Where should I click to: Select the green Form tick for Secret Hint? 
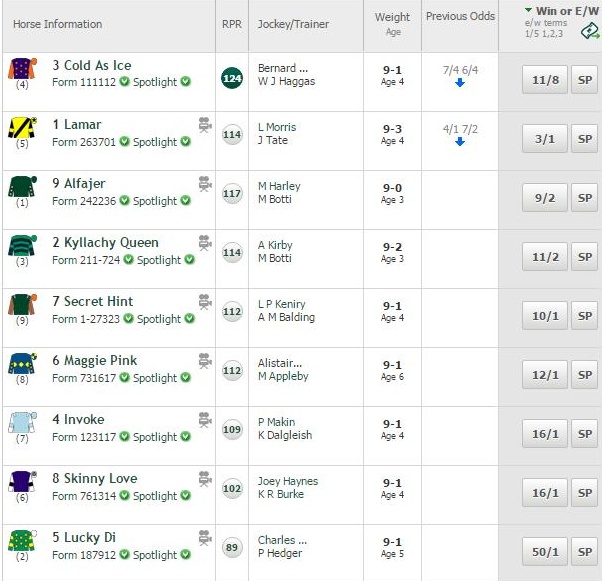point(129,318)
